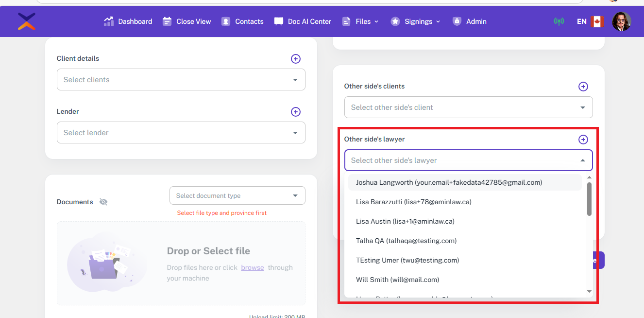
Task: Choose Lisa Austin from lawyer list
Action: coord(405,221)
